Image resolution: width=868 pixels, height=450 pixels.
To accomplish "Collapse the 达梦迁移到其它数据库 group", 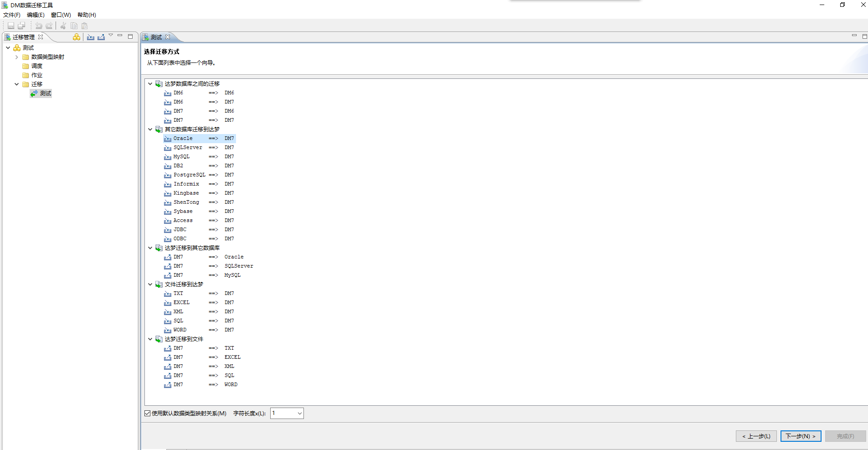I will point(150,248).
